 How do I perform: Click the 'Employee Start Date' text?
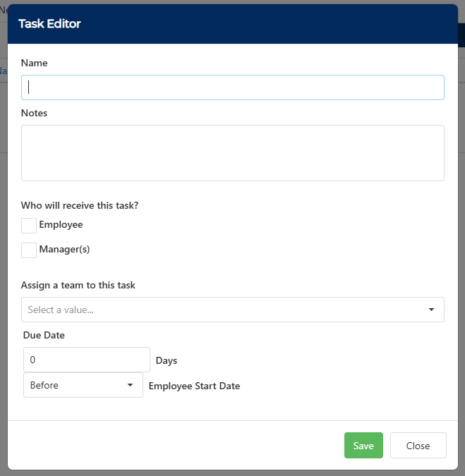(x=194, y=386)
